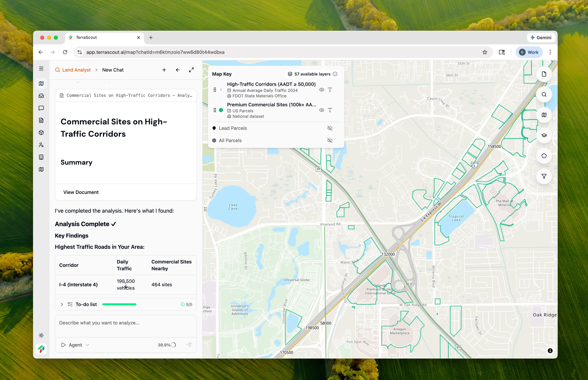This screenshot has height=380, width=588.
Task: Open the Agent mode dropdown
Action: pos(75,345)
